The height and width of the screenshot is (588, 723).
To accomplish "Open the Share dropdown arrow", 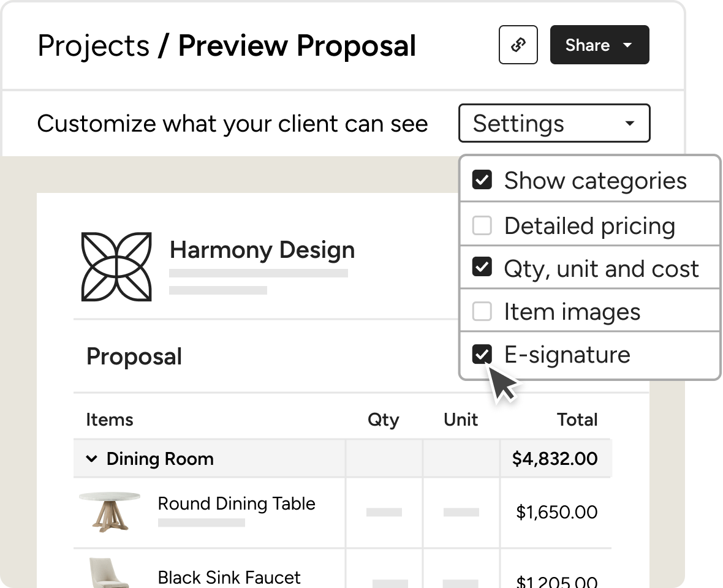I will click(x=627, y=45).
